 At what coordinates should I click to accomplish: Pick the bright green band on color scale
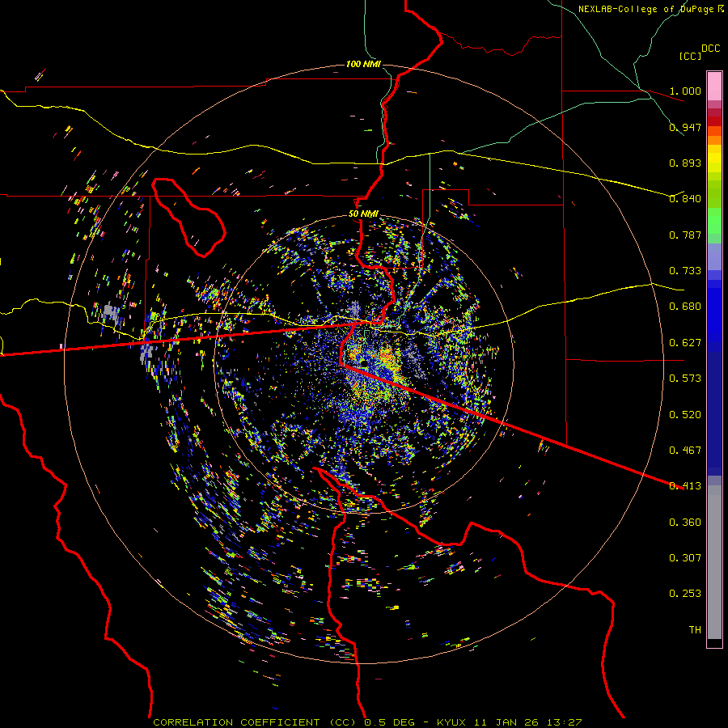(714, 221)
